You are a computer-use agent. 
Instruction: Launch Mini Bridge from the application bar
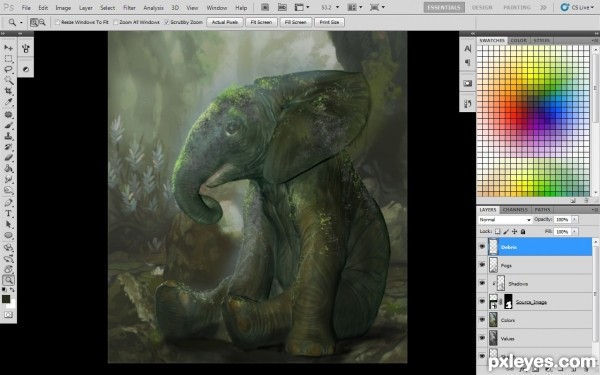(x=282, y=7)
